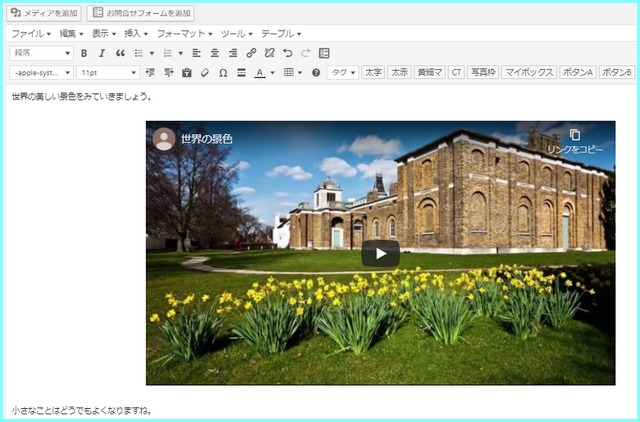Open the タグ dropdown
Image resolution: width=640 pixels, height=422 pixels.
point(342,73)
